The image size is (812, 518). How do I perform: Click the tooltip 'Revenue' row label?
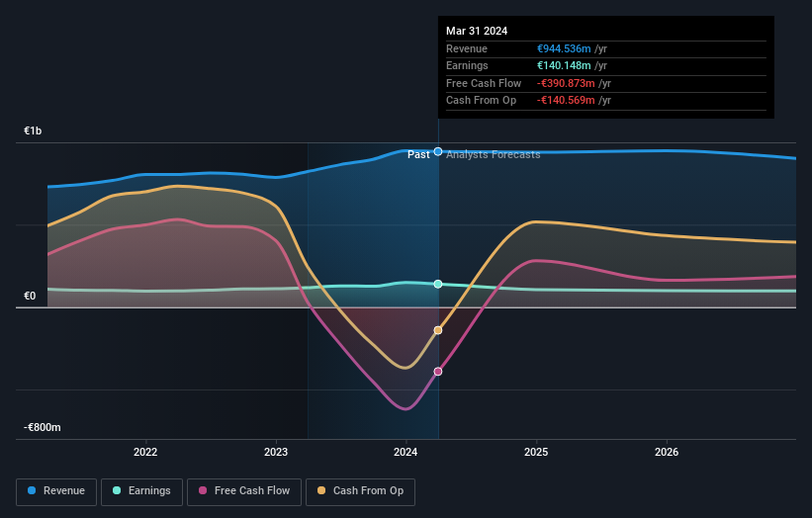coord(467,48)
